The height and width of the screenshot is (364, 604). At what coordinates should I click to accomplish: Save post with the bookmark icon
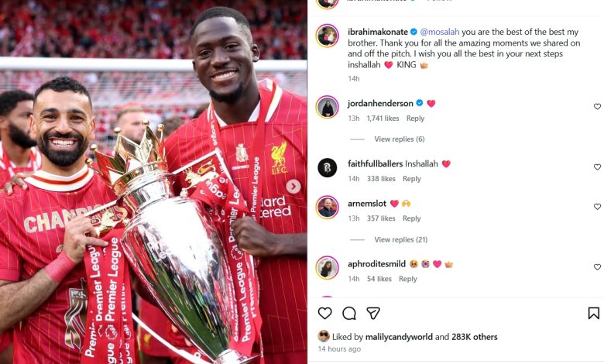click(x=594, y=313)
